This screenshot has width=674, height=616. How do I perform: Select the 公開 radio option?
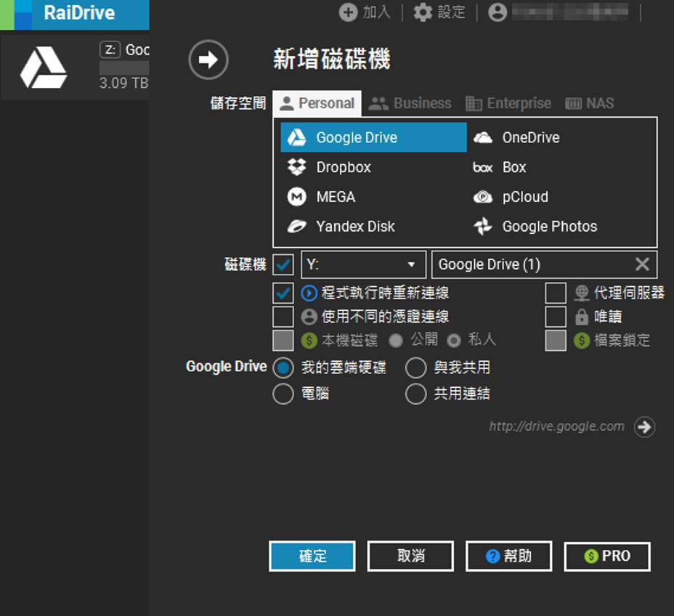395,341
